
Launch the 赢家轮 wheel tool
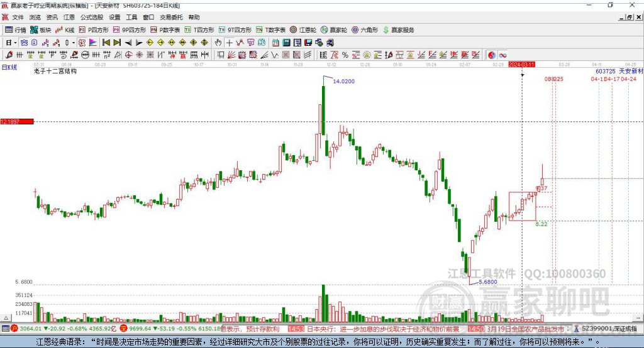(x=334, y=30)
